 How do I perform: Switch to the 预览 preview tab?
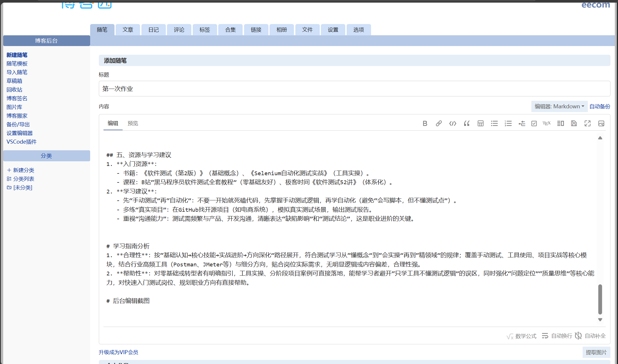(133, 123)
